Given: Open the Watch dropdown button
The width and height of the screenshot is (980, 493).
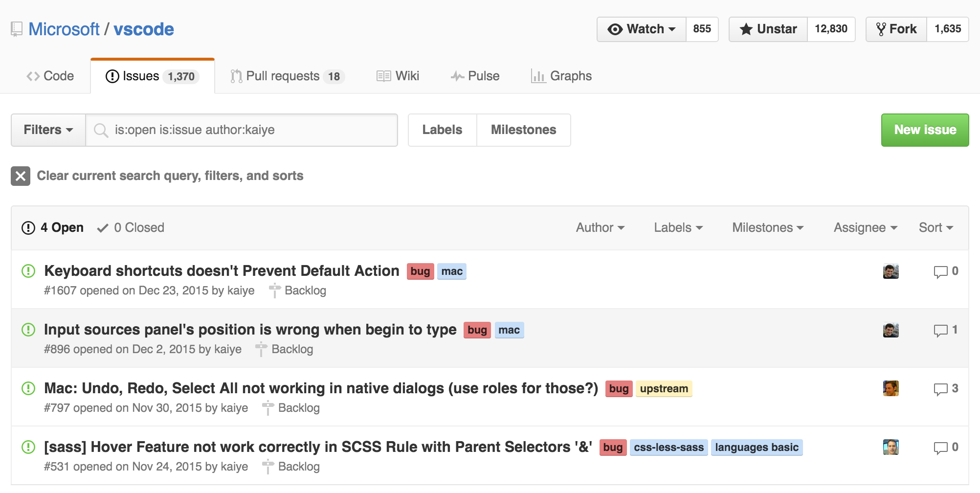Looking at the screenshot, I should point(642,29).
